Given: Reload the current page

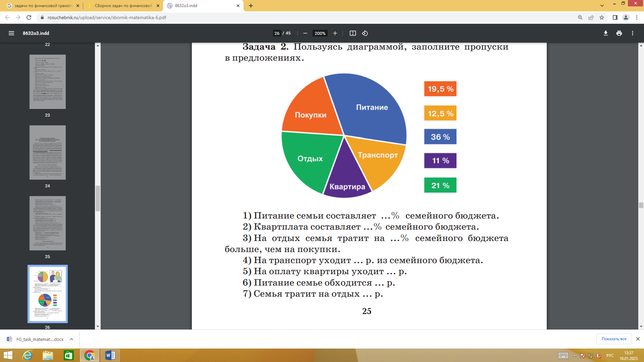Looking at the screenshot, I should click(x=29, y=17).
